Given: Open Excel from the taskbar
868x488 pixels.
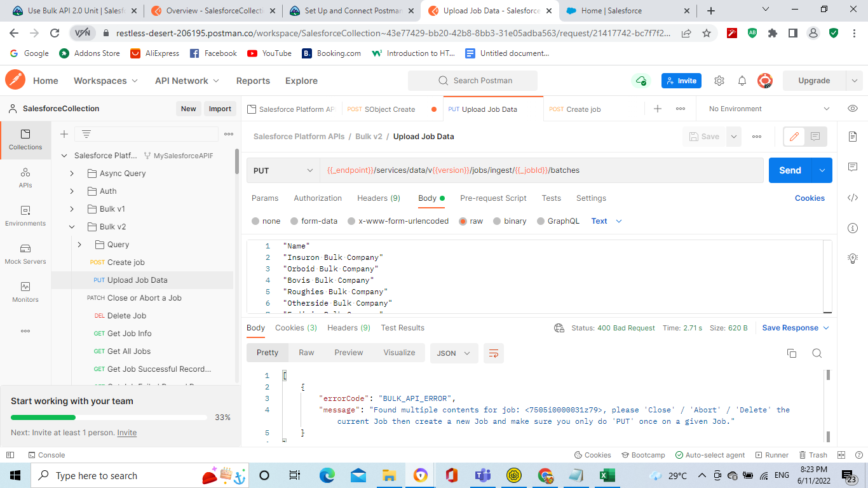Looking at the screenshot, I should pos(607,475).
